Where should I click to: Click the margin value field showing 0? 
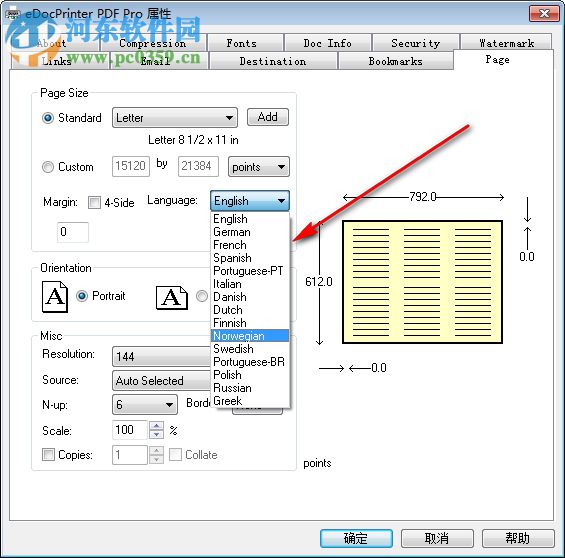72,232
